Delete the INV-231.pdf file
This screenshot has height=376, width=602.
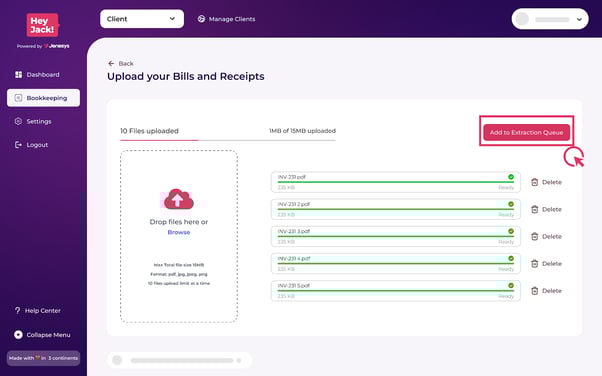point(546,182)
